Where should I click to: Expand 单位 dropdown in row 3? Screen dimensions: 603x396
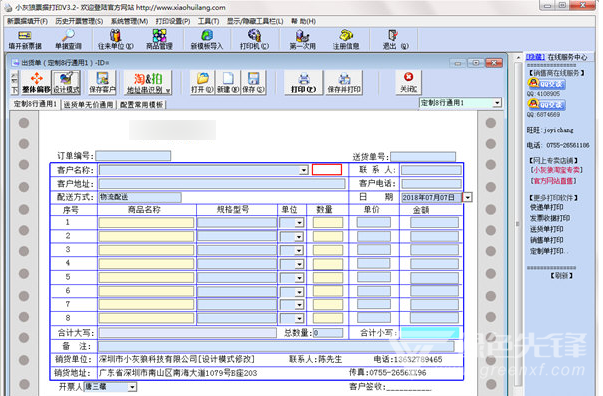(x=299, y=251)
